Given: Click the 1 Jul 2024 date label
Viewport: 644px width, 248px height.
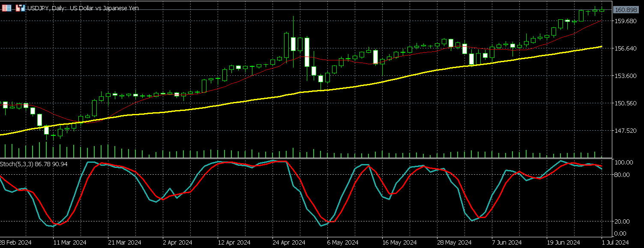Looking at the screenshot, I should pyautogui.click(x=616, y=242).
